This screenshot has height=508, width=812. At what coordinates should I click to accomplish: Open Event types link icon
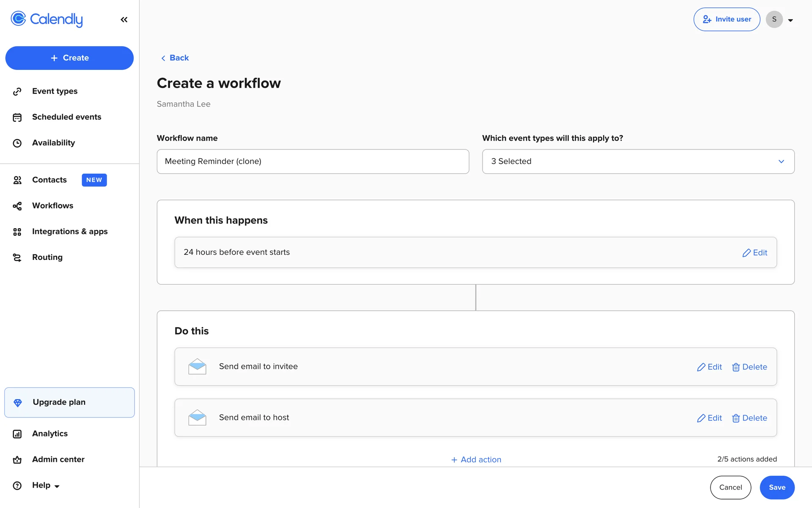pos(17,91)
